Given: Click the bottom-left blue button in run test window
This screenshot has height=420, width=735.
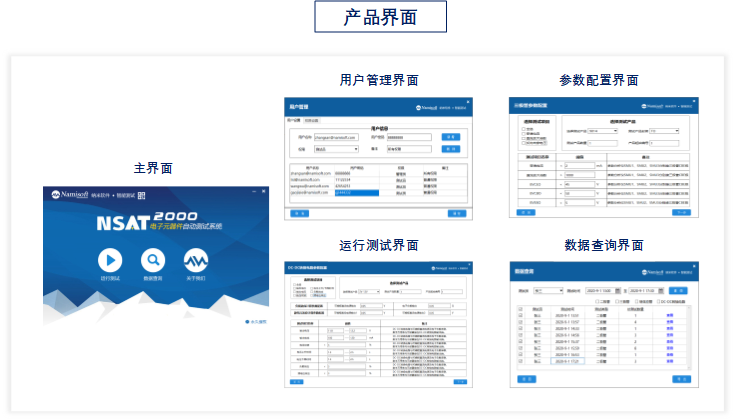Looking at the screenshot, I should point(297,382).
